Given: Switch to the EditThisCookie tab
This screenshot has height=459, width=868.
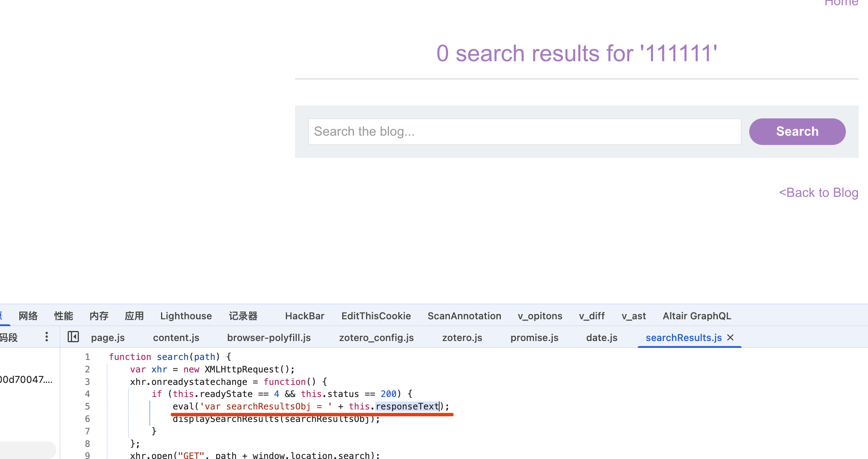Looking at the screenshot, I should [x=376, y=316].
